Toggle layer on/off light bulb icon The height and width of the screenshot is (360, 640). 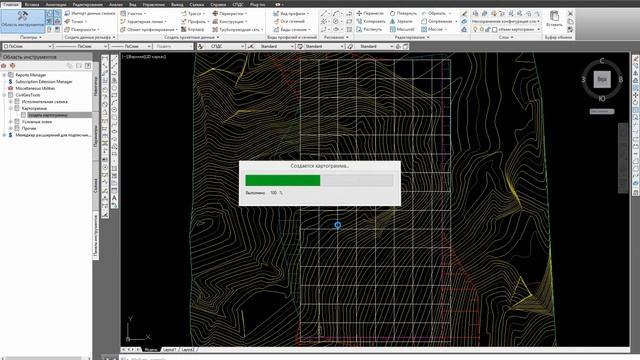pos(475,29)
